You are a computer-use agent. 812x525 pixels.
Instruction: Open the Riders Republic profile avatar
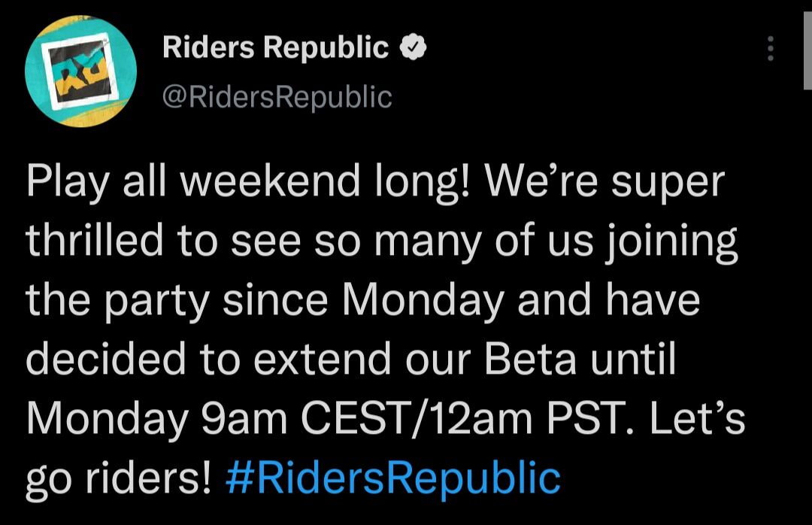pyautogui.click(x=80, y=71)
